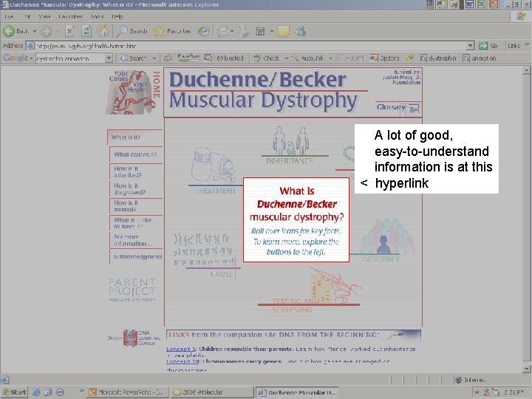Select the 'What is it?' navigation button
The width and height of the screenshot is (532, 399).
pyautogui.click(x=134, y=137)
